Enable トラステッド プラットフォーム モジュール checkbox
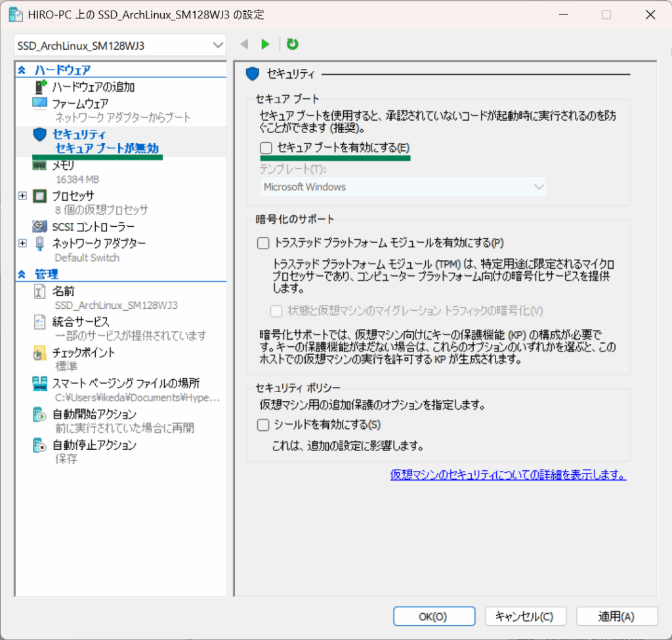672x640 pixels. 263,243
